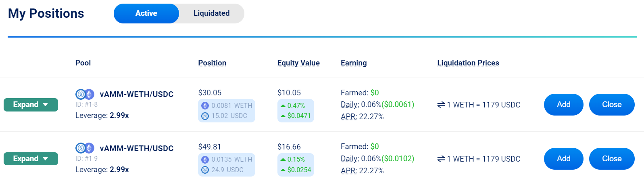Screen dimensions: 644x183
Task: Close the $30.05 WETH/USDC position
Action: [x=612, y=105]
